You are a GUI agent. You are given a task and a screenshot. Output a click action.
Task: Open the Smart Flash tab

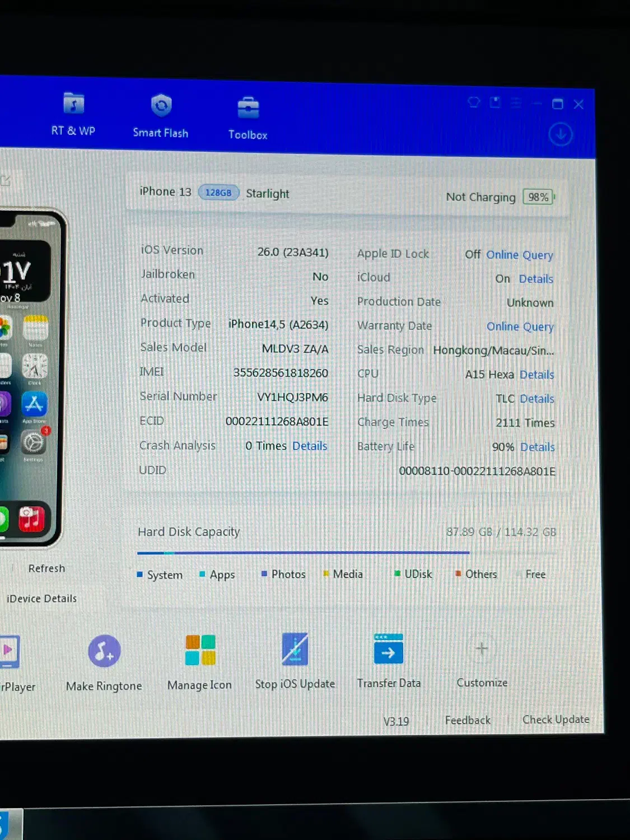161,116
